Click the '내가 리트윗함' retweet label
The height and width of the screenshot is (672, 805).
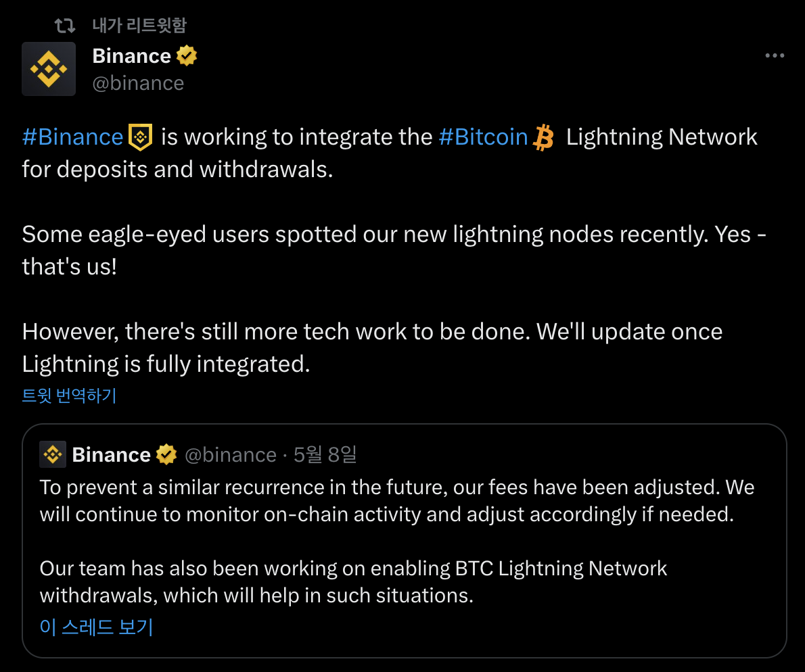139,26
